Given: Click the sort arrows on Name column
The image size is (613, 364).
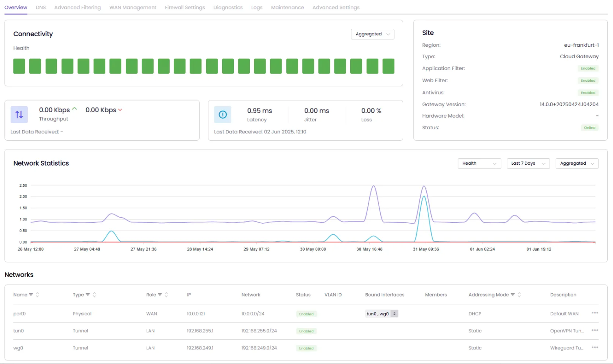Looking at the screenshot, I should tap(37, 294).
